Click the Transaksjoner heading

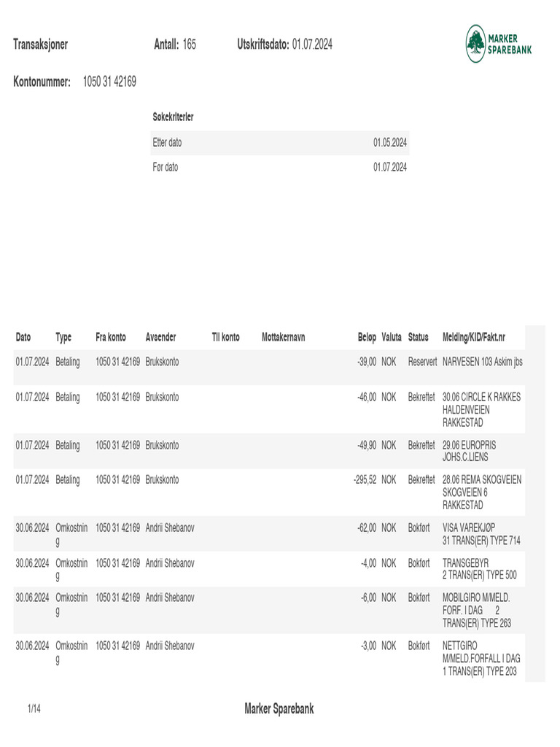[40, 44]
